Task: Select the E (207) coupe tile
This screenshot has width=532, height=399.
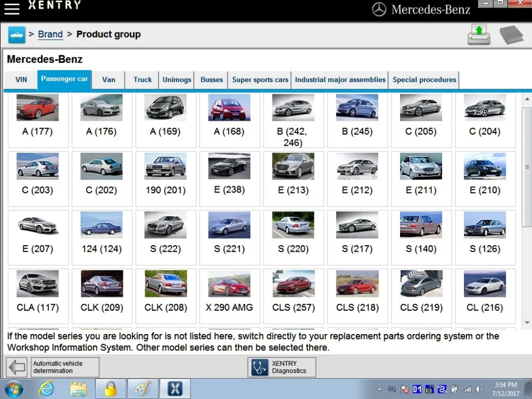Action: coord(38,237)
